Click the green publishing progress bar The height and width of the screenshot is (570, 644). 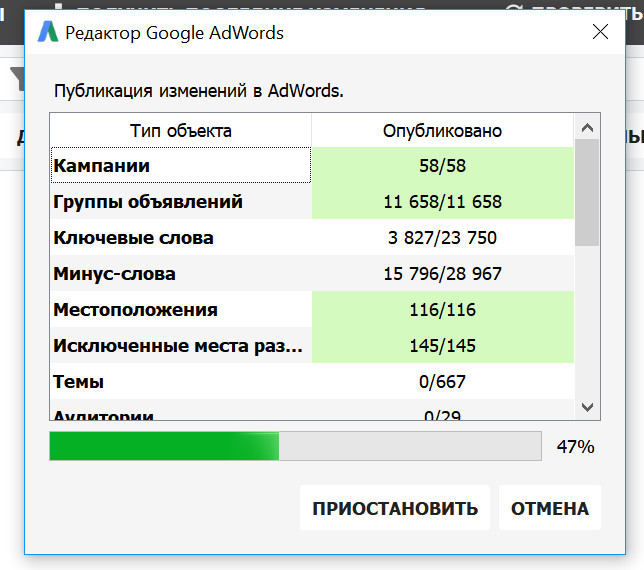coord(295,446)
